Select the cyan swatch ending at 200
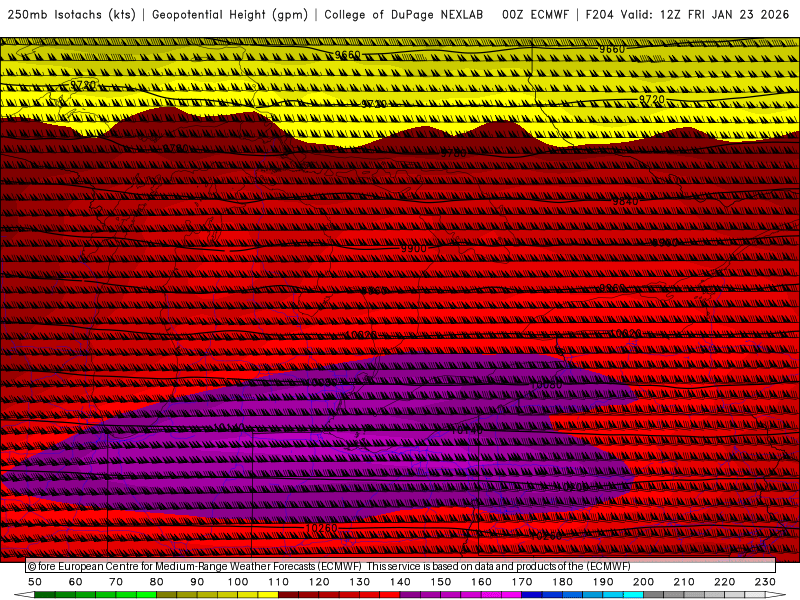 click(x=634, y=595)
